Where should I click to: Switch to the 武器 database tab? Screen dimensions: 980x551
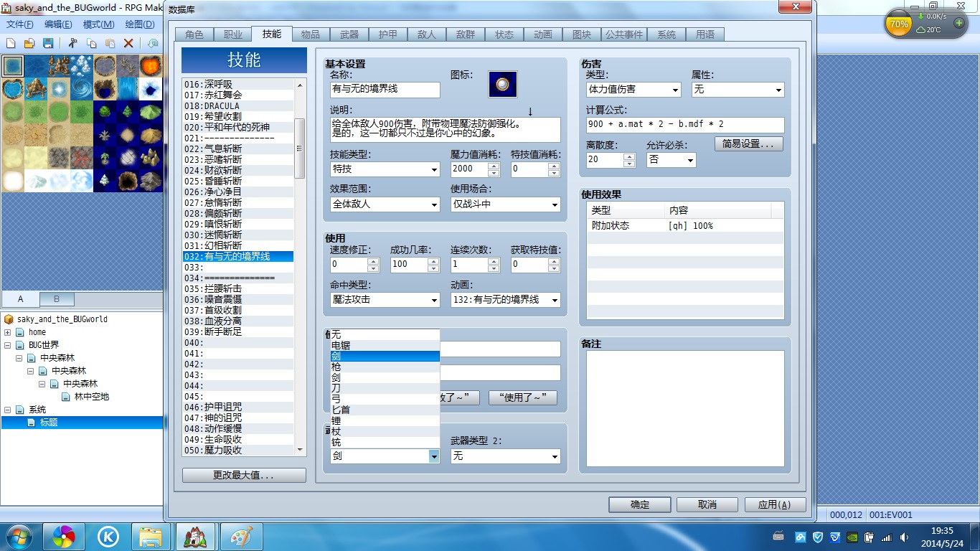click(349, 34)
